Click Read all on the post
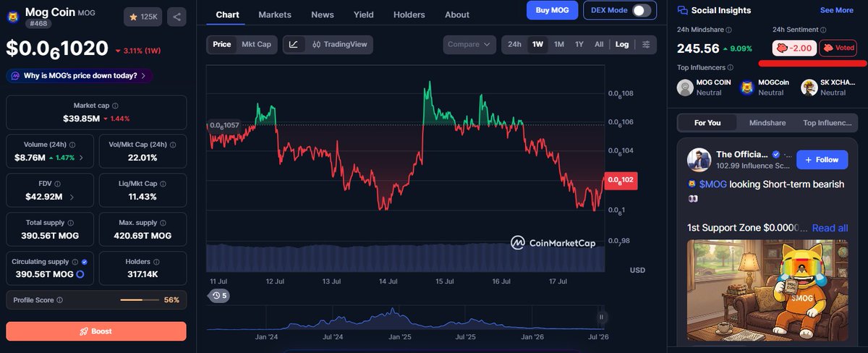The width and height of the screenshot is (868, 353). click(830, 228)
